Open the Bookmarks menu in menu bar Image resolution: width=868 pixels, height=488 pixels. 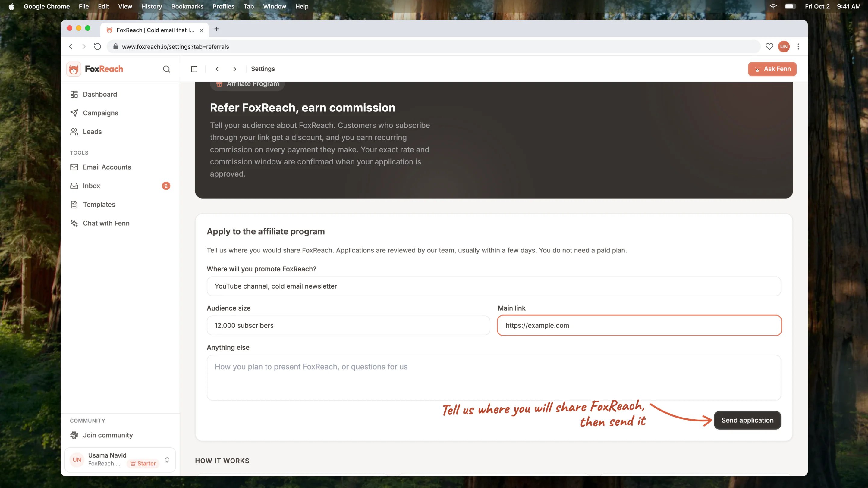[187, 6]
